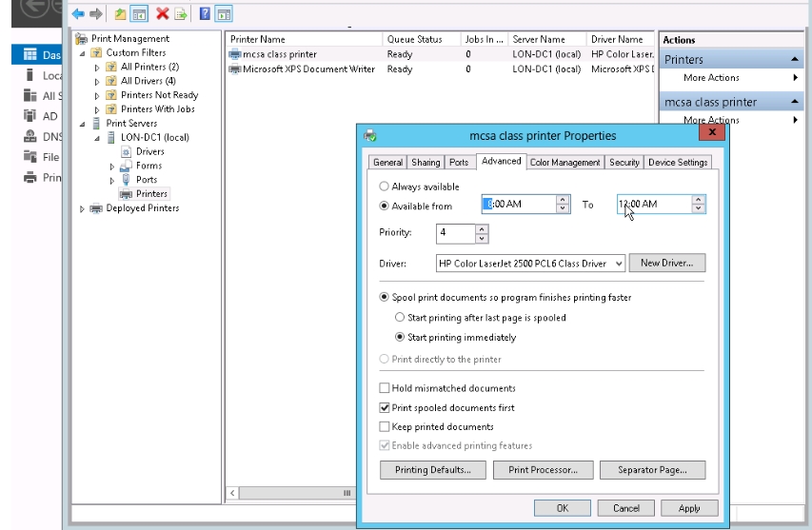The width and height of the screenshot is (812, 530).
Task: Switch to the Sharing tab
Action: pos(426,163)
